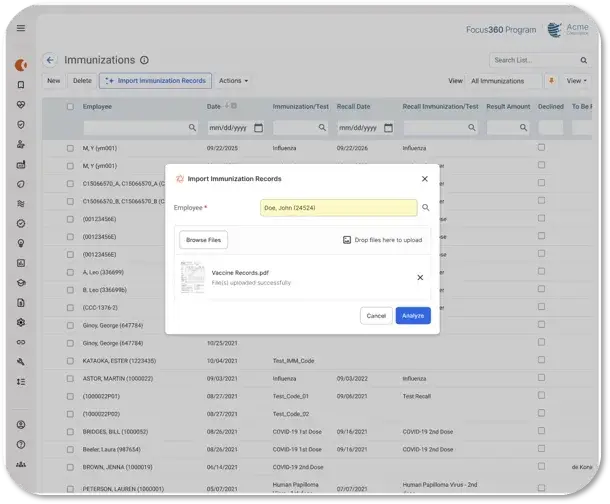Click the Result Amount filter input
Viewport: 610px width, 504px height.
point(508,128)
